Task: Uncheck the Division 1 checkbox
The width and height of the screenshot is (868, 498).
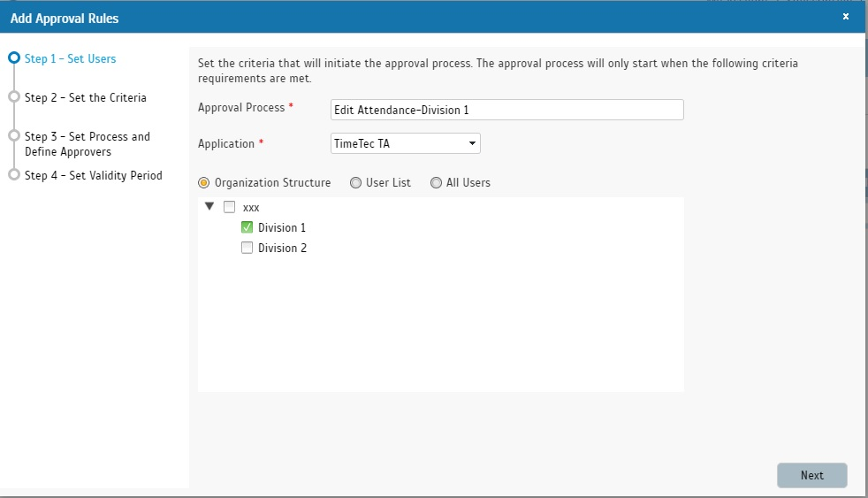Action: click(x=247, y=227)
